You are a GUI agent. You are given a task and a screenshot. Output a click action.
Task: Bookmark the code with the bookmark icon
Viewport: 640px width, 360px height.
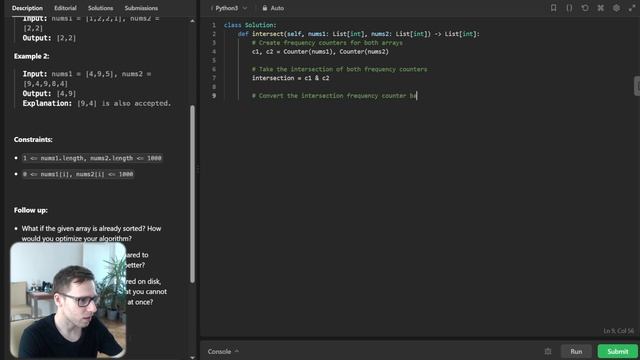click(x=553, y=8)
